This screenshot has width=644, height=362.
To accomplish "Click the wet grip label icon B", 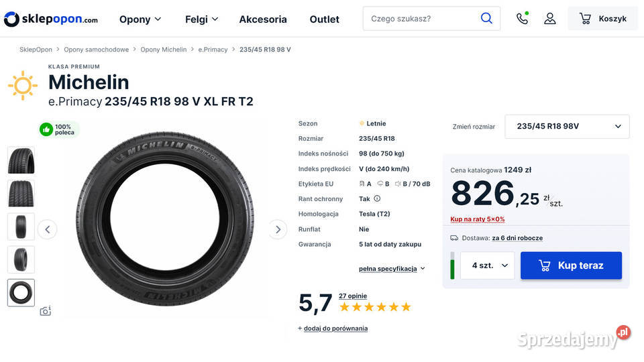I will pyautogui.click(x=380, y=184).
